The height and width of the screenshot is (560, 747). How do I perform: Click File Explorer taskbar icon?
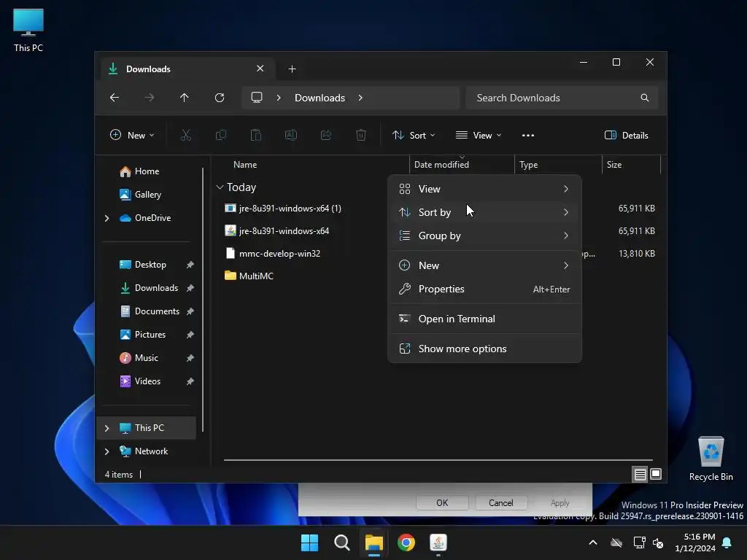[374, 542]
